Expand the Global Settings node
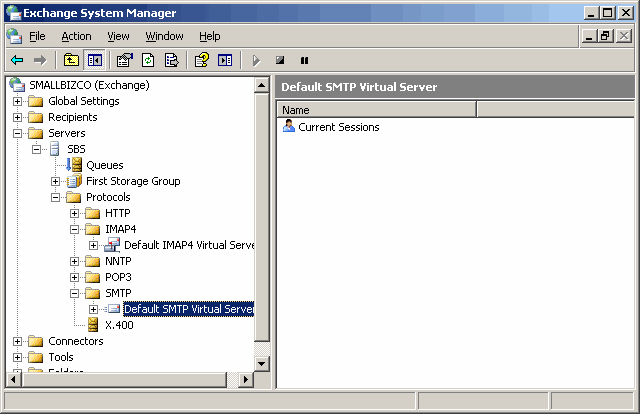Image resolution: width=640 pixels, height=414 pixels. (17, 101)
